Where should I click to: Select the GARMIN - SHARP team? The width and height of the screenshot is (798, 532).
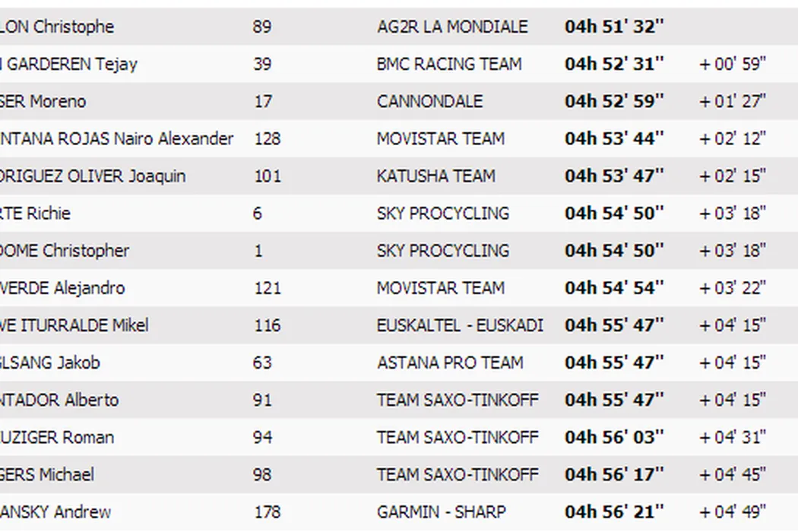pos(441,511)
